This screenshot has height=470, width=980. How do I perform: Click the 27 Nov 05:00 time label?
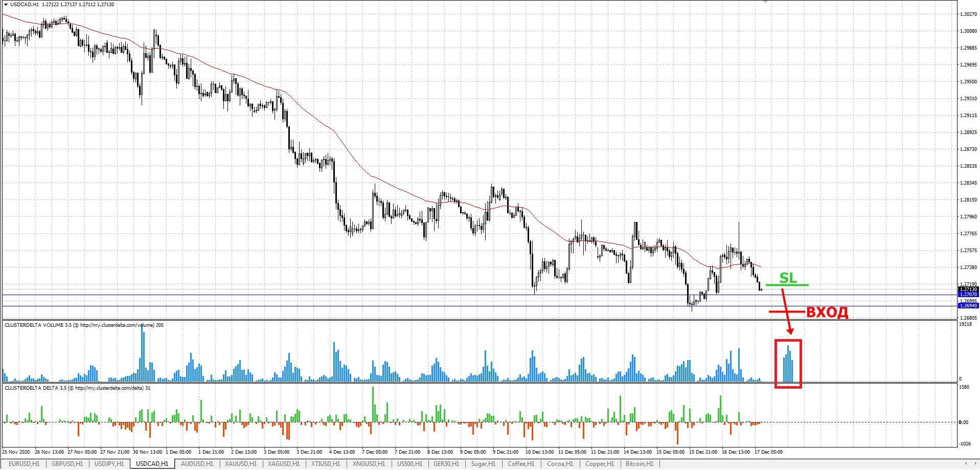coord(82,452)
